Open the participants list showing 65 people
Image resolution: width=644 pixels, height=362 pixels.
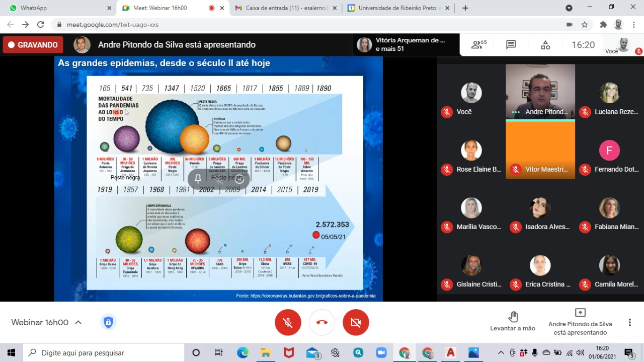click(x=478, y=45)
